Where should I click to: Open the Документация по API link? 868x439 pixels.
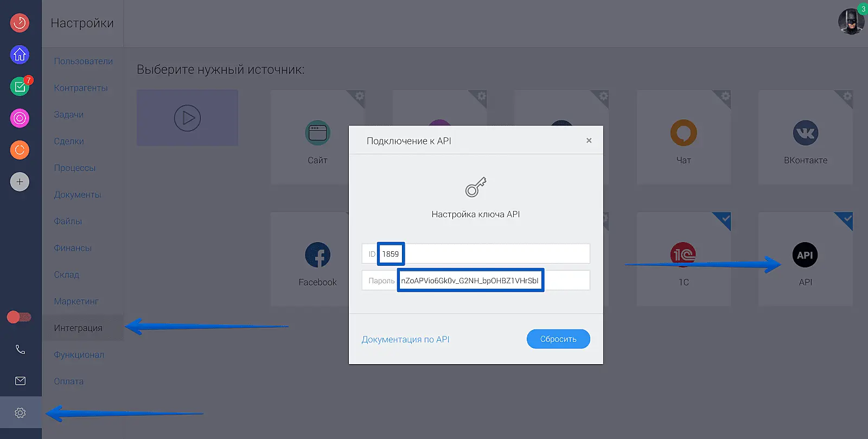(406, 339)
